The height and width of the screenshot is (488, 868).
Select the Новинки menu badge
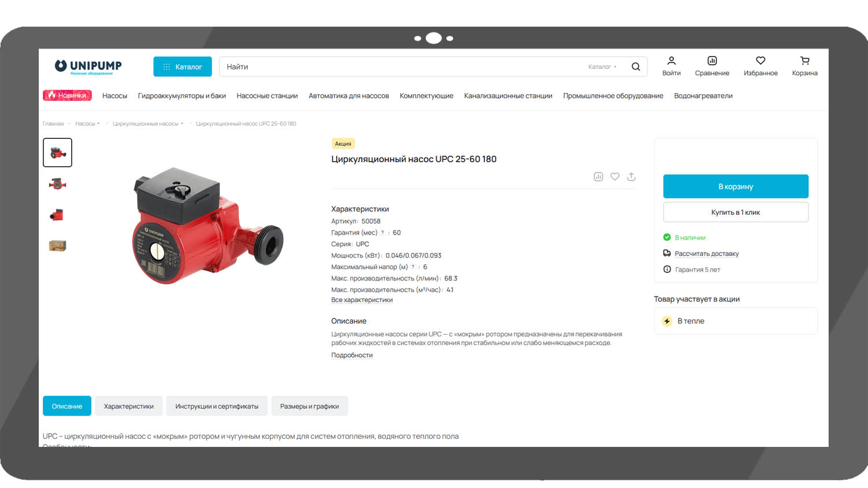click(67, 96)
